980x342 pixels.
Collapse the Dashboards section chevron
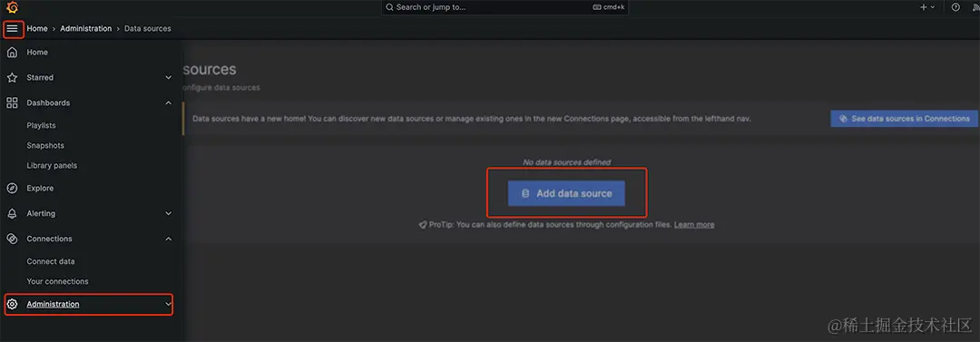pos(168,103)
